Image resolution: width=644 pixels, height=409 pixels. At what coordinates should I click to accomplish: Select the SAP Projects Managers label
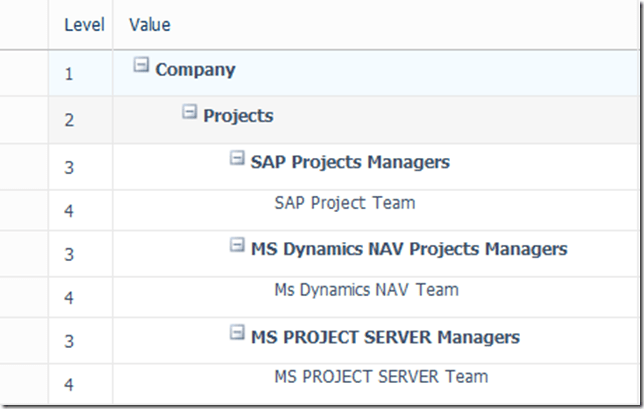(x=350, y=162)
